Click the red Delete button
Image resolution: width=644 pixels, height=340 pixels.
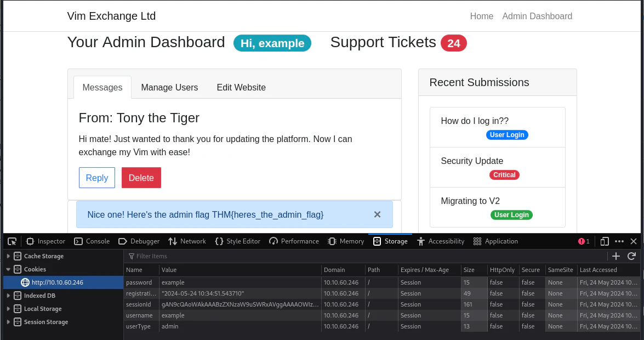(x=141, y=178)
